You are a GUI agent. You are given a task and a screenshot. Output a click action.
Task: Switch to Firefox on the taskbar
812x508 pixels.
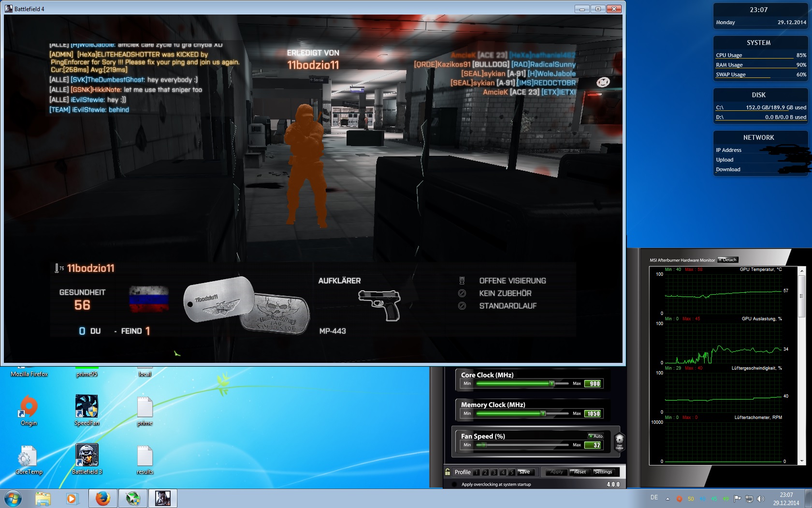click(102, 498)
